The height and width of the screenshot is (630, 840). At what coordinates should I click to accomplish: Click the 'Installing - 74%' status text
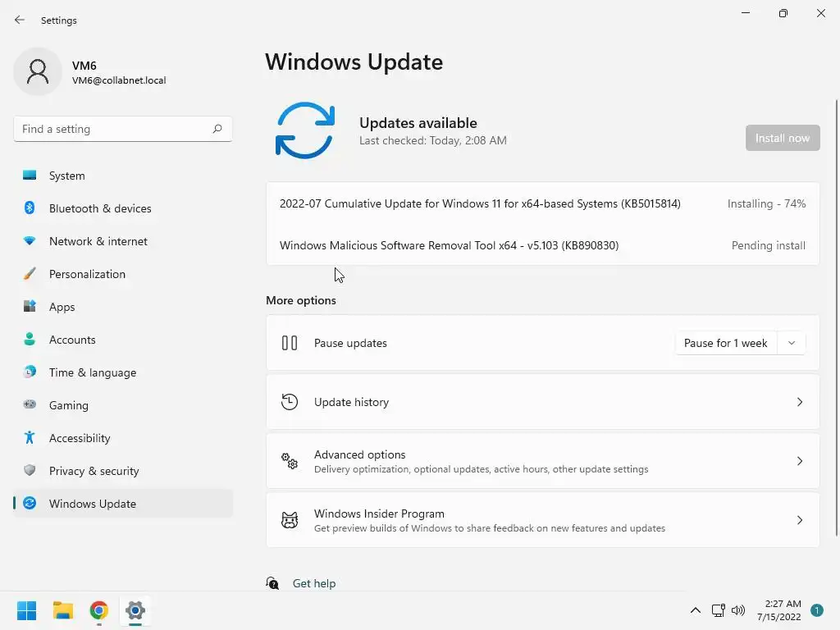point(766,203)
